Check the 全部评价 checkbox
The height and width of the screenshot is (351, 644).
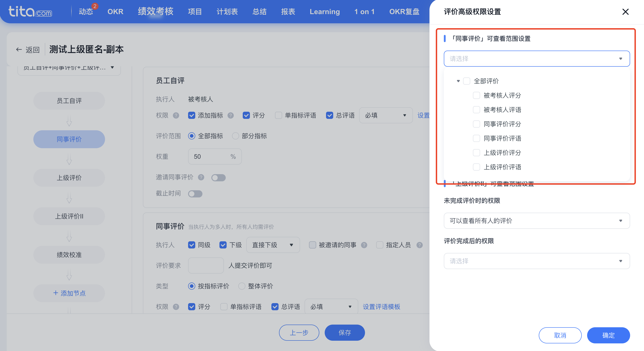[x=466, y=81]
